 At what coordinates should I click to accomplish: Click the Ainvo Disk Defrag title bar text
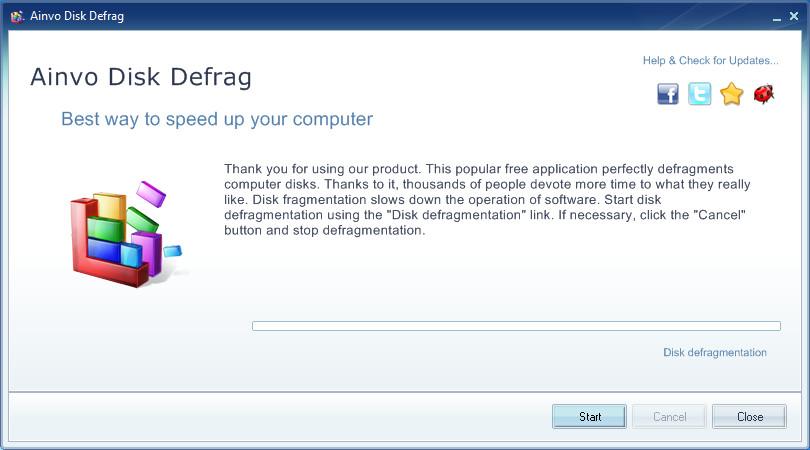(x=77, y=16)
